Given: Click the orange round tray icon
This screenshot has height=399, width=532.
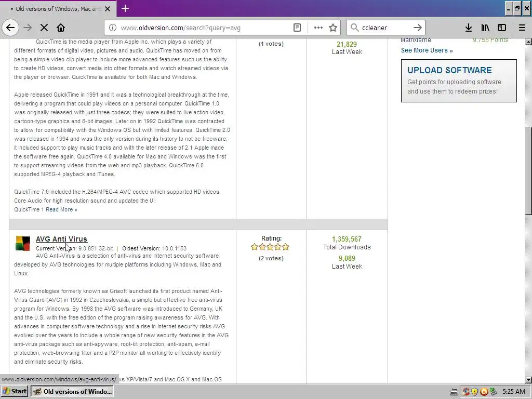Looking at the screenshot, I should [x=484, y=392].
